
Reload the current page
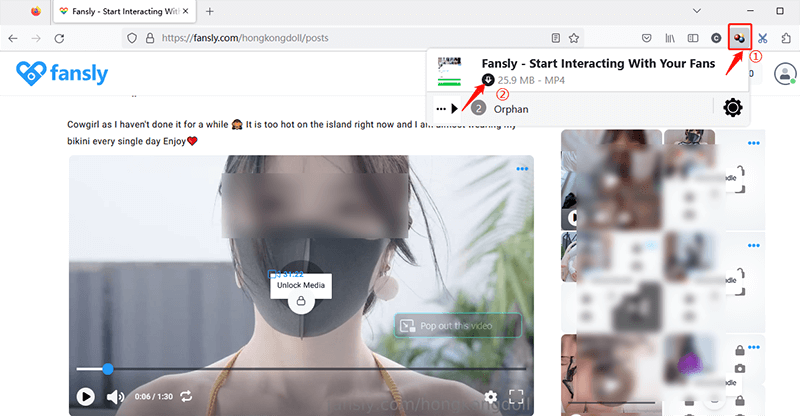60,38
